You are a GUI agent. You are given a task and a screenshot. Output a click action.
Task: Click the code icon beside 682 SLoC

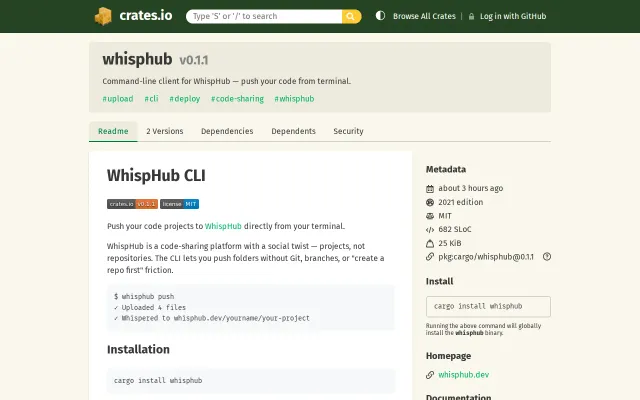[x=430, y=229]
